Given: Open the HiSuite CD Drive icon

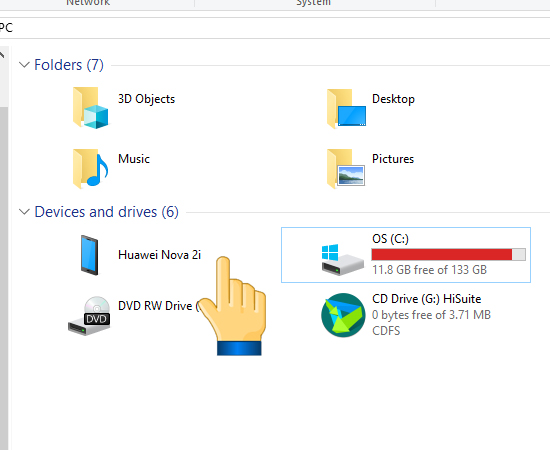Looking at the screenshot, I should pyautogui.click(x=343, y=315).
